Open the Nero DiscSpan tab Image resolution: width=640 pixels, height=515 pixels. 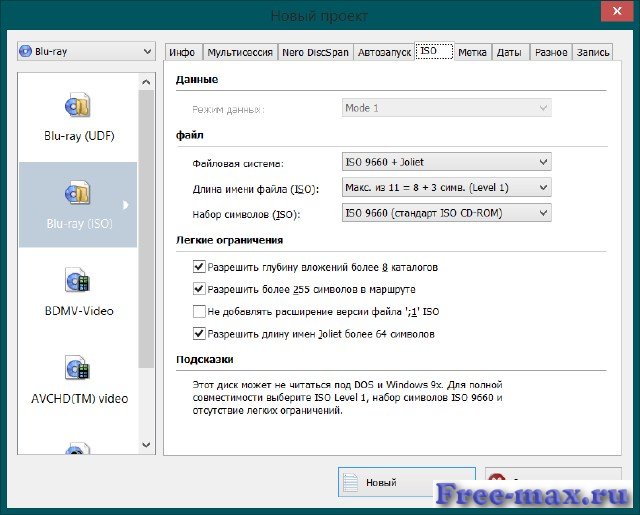tap(315, 53)
